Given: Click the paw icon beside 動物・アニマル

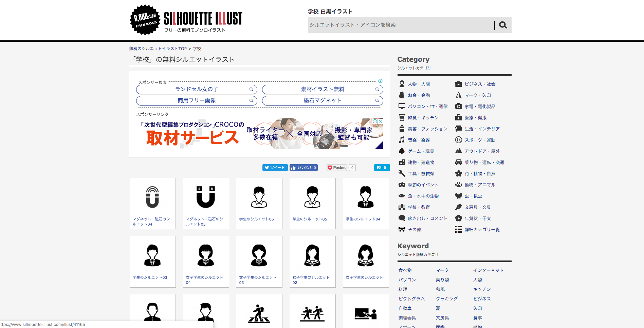Looking at the screenshot, I should point(459,185).
